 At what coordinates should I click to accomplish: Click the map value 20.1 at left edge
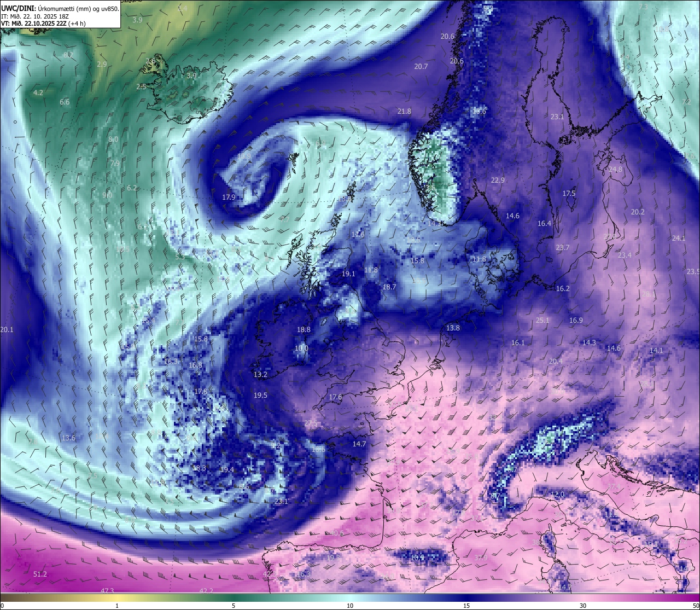[7, 329]
